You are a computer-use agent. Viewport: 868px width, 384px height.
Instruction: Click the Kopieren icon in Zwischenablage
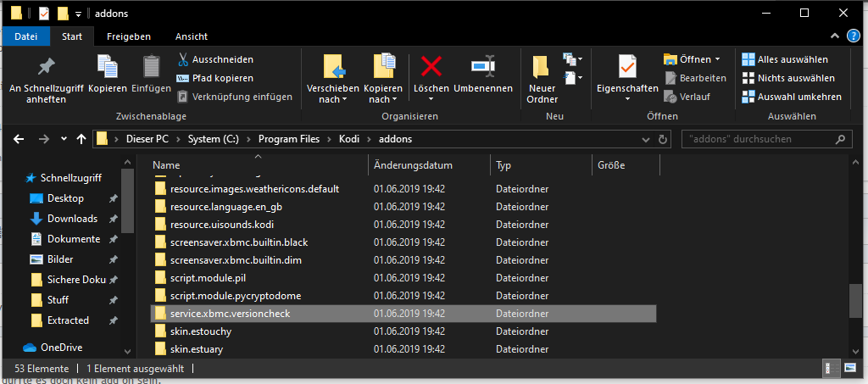pos(108,66)
